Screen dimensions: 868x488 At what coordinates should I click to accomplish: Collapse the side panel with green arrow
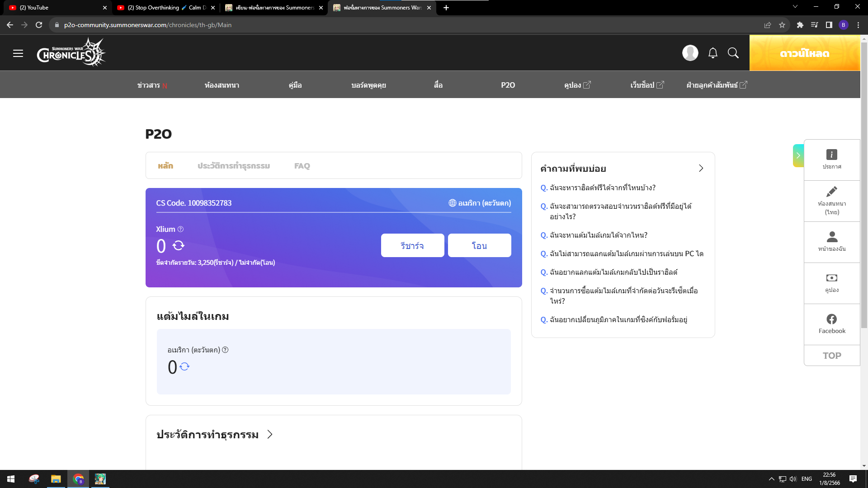point(798,155)
